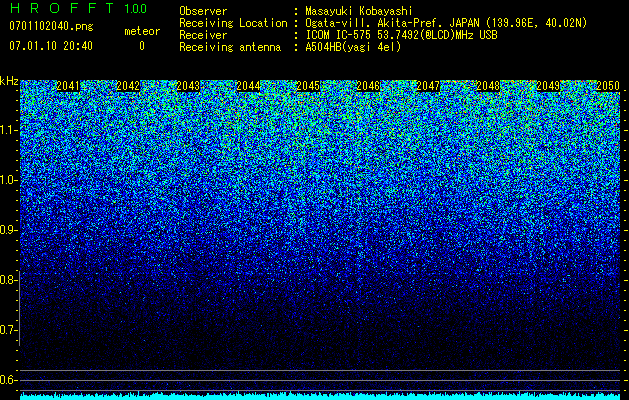629x400 pixels.
Task: Click the Observer name Masayuki Kobayashi
Action: [x=359, y=11]
